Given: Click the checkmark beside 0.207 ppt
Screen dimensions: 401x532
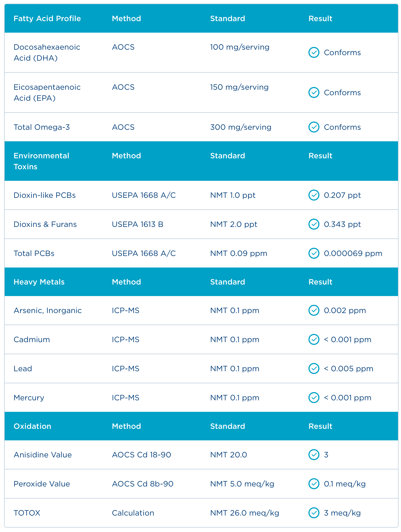Looking at the screenshot, I should click(x=314, y=195).
